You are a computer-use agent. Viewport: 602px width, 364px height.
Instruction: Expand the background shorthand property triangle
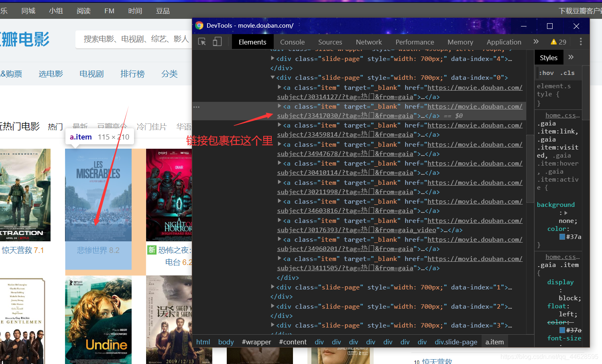pos(566,213)
